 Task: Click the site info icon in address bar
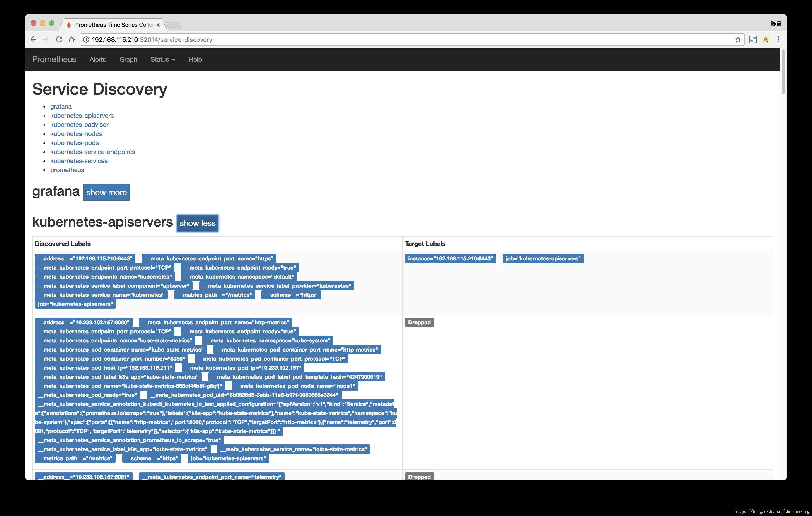click(x=86, y=39)
